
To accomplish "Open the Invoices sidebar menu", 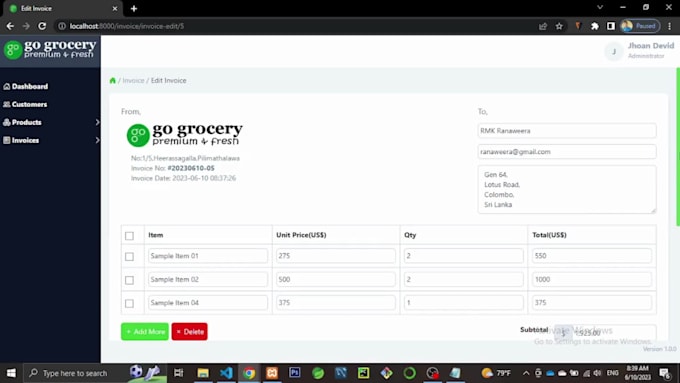I will tap(21, 140).
